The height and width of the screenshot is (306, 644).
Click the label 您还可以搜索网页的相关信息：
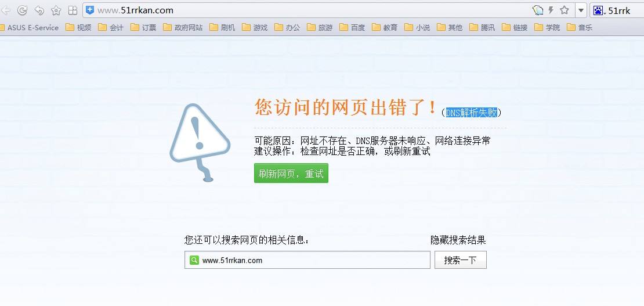click(x=247, y=240)
